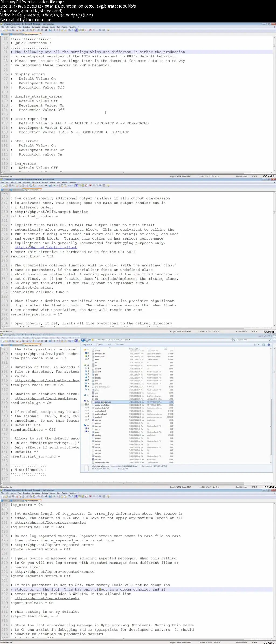Open the php.net/report-memleaks link
Image resolution: width=276 pixels, height=644 pixels.
(x=47, y=598)
